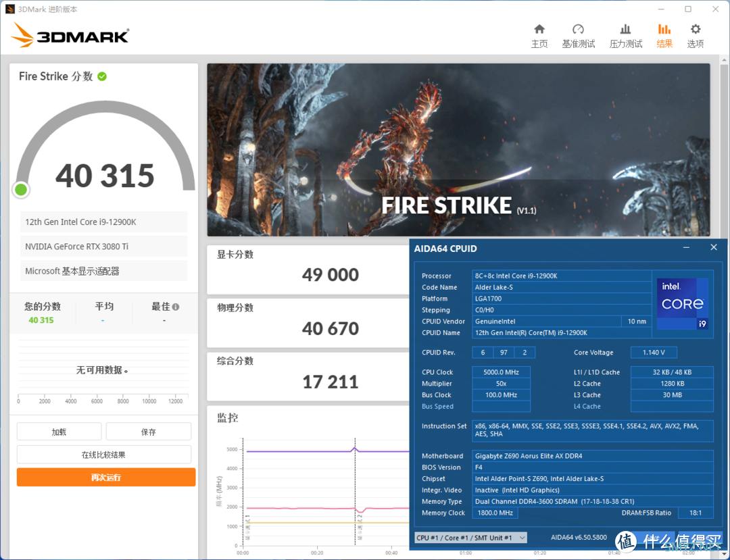Image resolution: width=730 pixels, height=560 pixels.
Task: Click combined score 17 211
Action: pos(331,382)
